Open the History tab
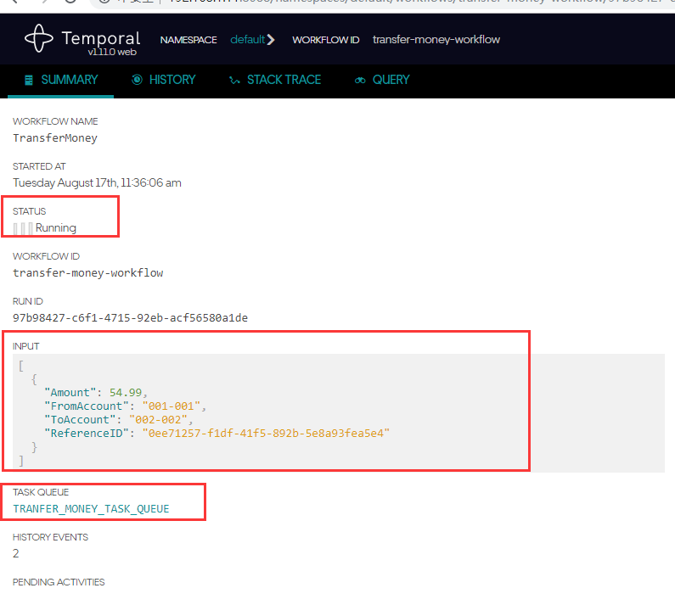Screen dimensions: 675x616 pos(163,80)
